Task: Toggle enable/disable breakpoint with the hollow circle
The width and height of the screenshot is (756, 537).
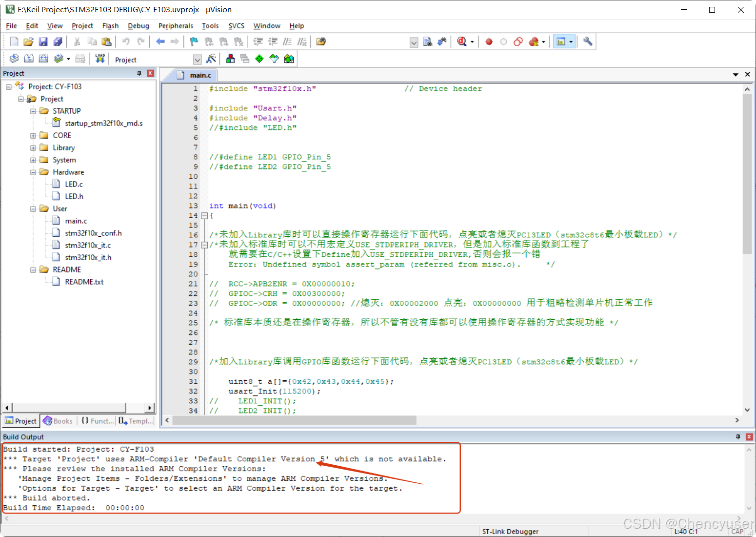Action: tap(503, 42)
